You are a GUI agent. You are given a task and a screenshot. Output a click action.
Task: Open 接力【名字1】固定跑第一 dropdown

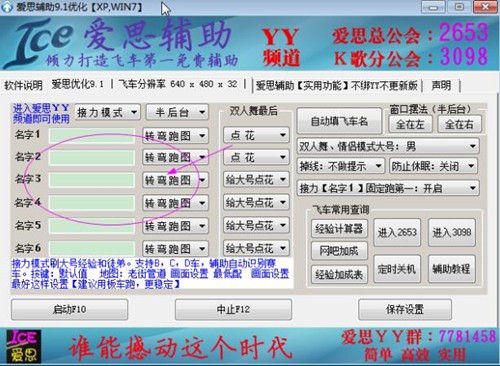388,188
